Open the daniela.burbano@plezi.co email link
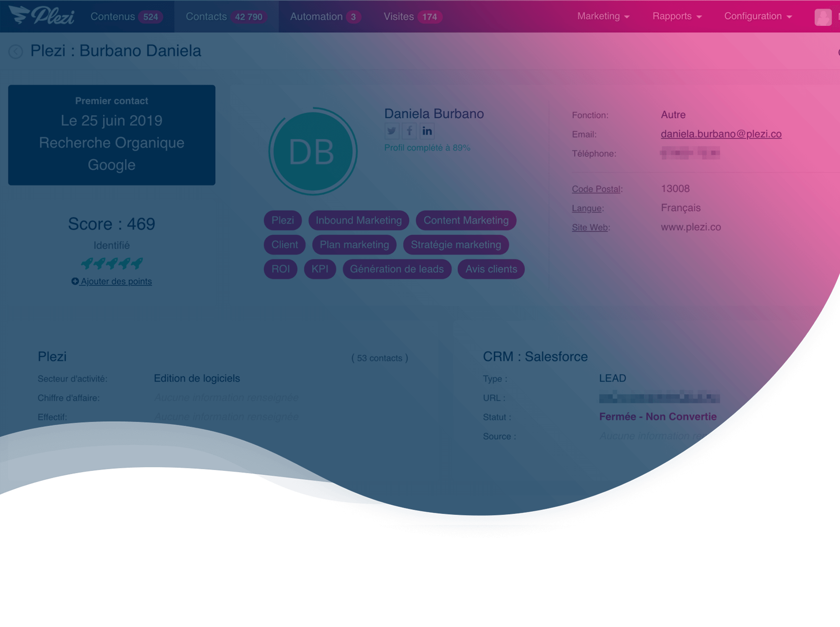Image resolution: width=840 pixels, height=627 pixels. [x=721, y=134]
